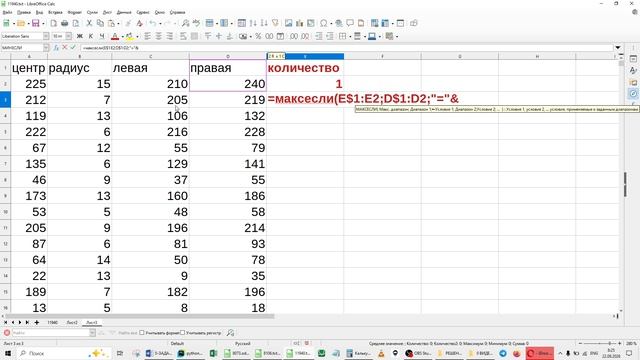Click the Save document icon
This screenshot has width=640, height=360.
pos(36,23)
